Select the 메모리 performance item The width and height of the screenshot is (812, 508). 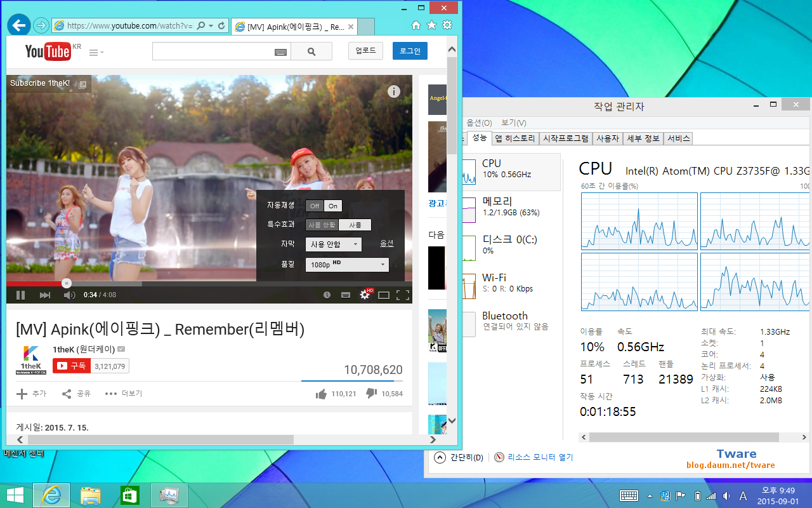point(511,210)
